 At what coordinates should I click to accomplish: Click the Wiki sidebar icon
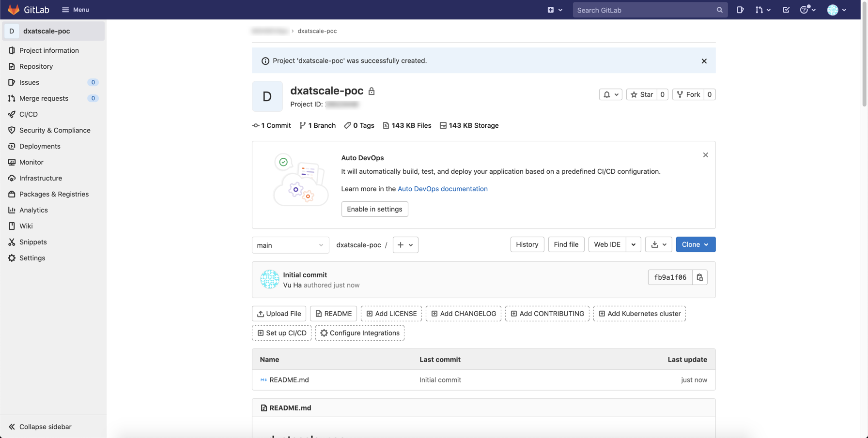click(12, 226)
